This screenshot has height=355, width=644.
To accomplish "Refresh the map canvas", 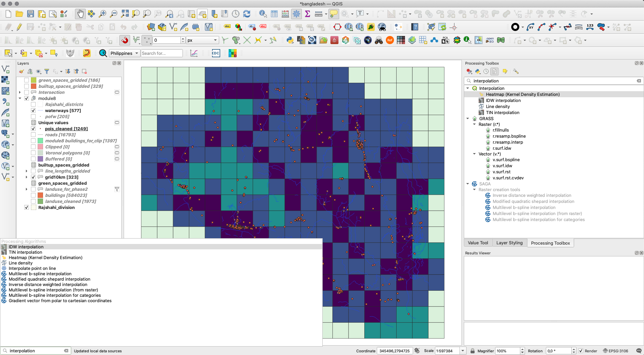I will coord(247,14).
